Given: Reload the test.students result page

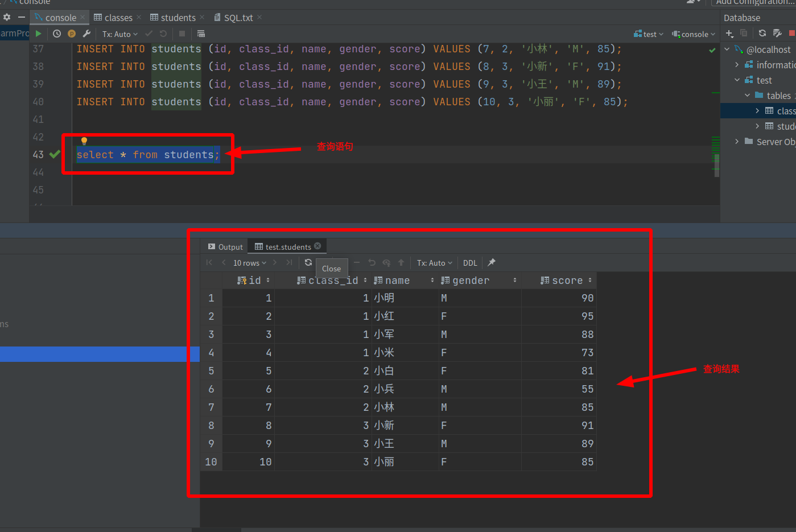Looking at the screenshot, I should coord(308,262).
